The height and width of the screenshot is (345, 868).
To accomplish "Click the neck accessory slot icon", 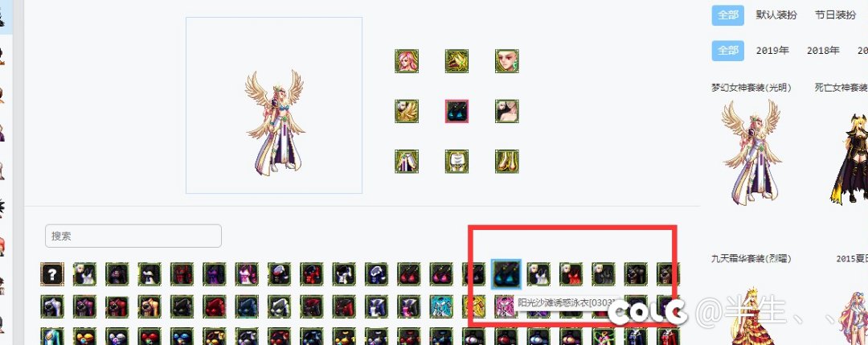I will tap(506, 111).
